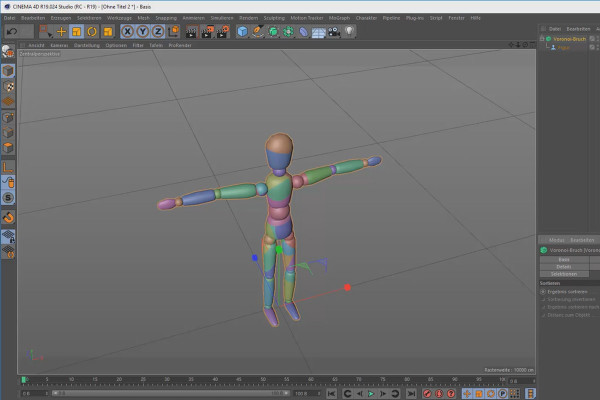Open the viewport Filter menu

coord(138,45)
